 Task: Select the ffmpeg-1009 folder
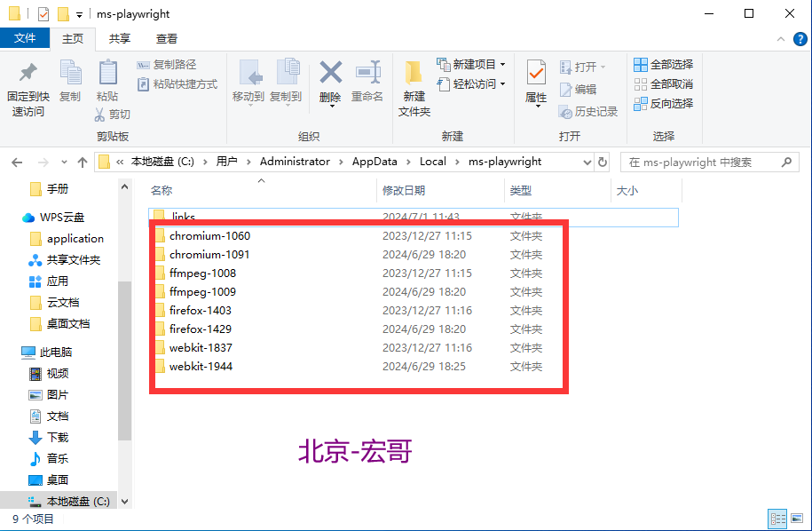pyautogui.click(x=202, y=292)
